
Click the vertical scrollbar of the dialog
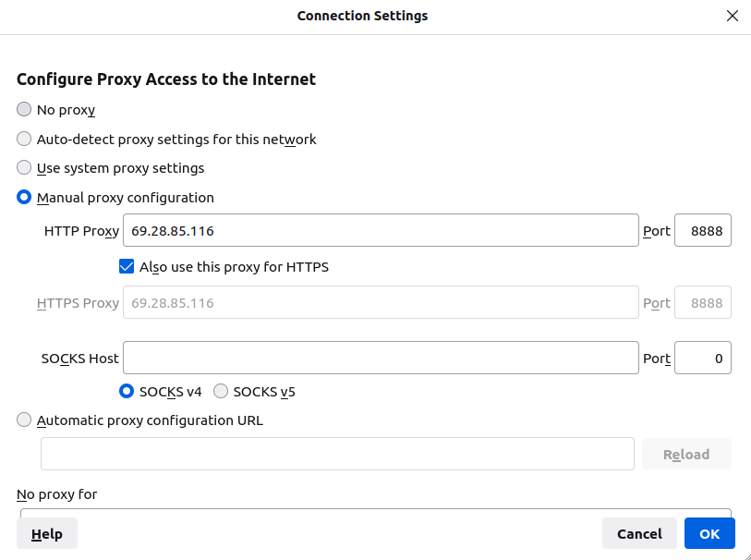(x=745, y=277)
